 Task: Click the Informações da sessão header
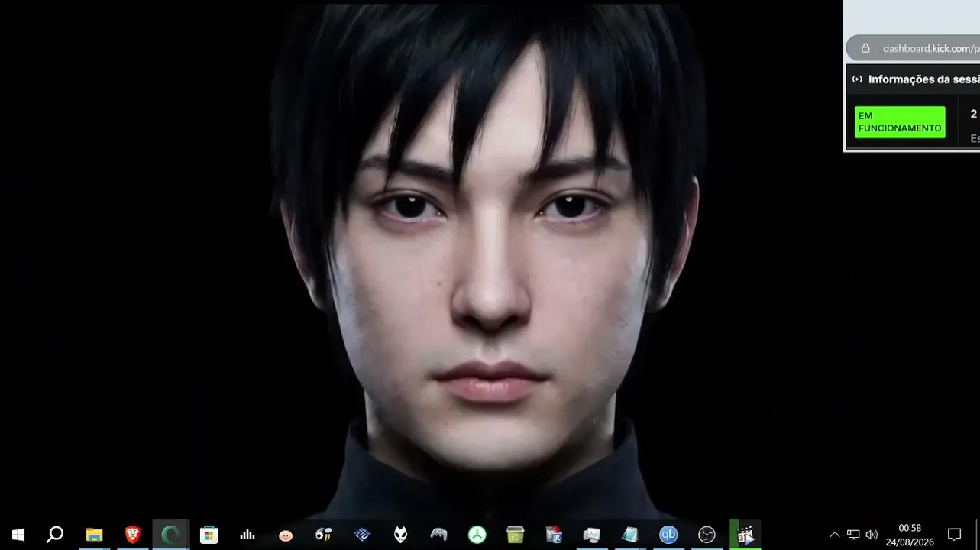[x=923, y=79]
